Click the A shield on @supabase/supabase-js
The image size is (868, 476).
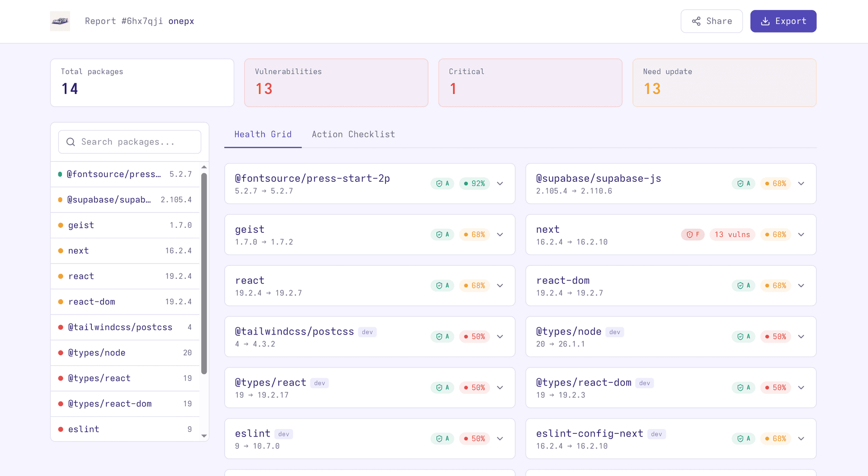click(743, 184)
